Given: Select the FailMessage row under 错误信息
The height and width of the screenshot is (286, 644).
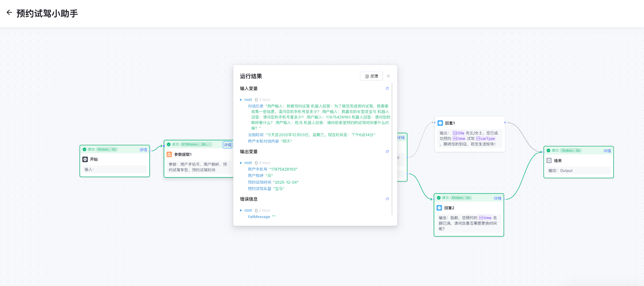Looking at the screenshot, I should pos(262,217).
